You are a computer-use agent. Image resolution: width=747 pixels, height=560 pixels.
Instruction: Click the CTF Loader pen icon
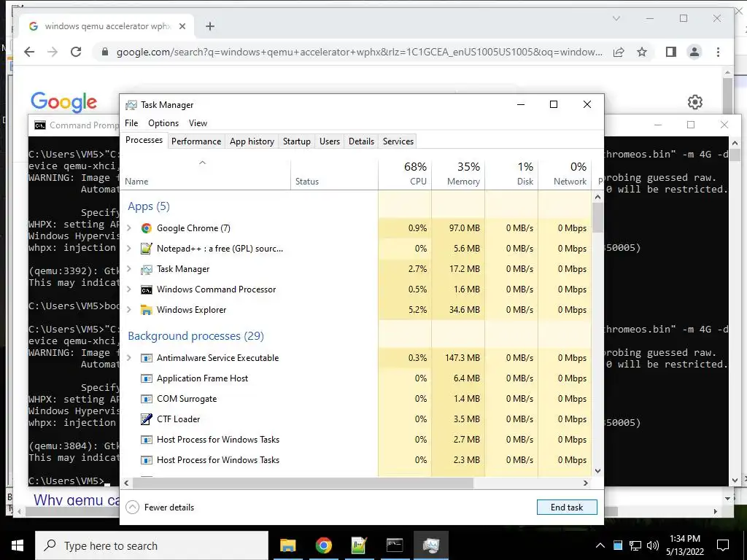(x=146, y=419)
